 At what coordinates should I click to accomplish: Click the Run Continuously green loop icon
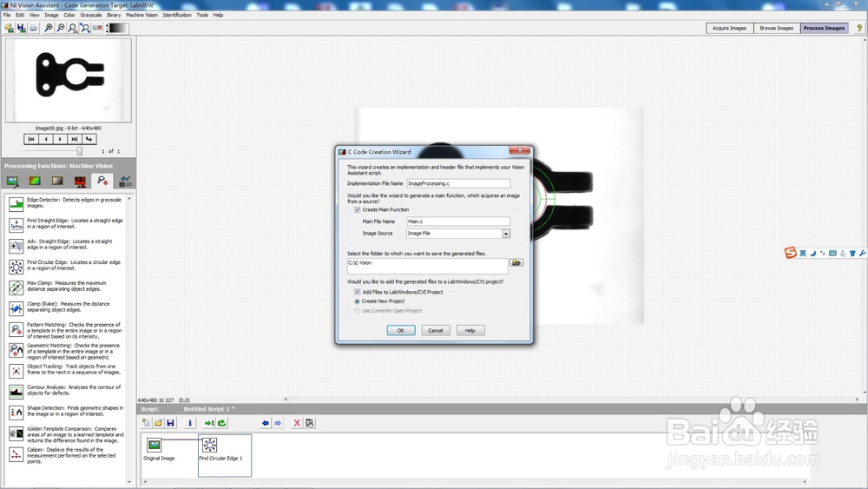click(x=222, y=423)
